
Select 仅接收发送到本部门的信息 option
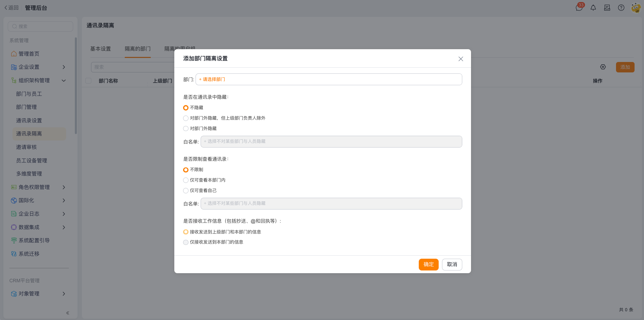pyautogui.click(x=186, y=242)
